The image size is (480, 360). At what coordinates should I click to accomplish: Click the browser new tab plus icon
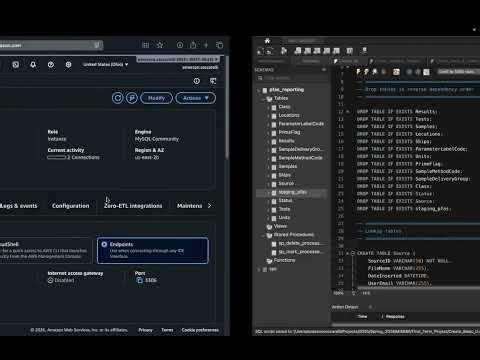206,45
